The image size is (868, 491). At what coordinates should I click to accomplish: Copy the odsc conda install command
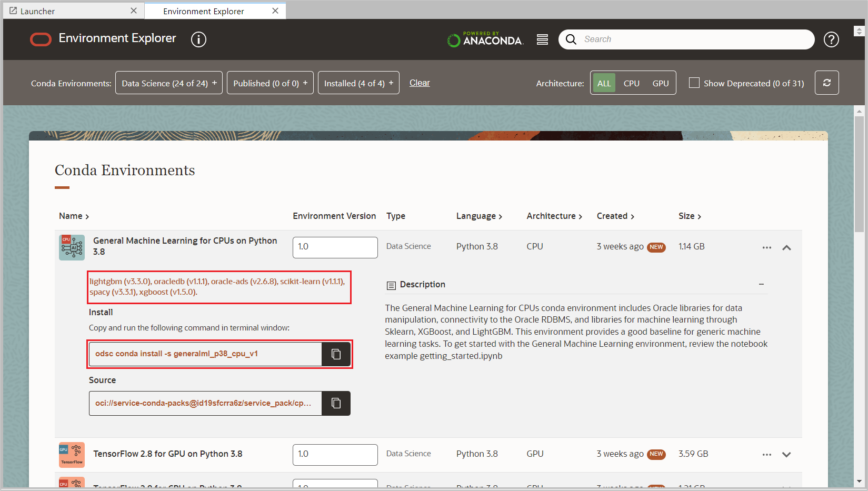coord(336,354)
